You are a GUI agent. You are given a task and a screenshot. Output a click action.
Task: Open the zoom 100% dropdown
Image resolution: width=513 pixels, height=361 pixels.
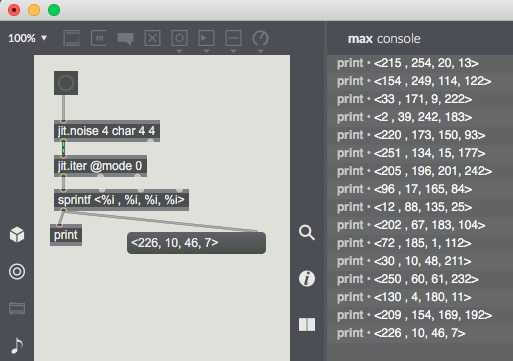pos(27,38)
